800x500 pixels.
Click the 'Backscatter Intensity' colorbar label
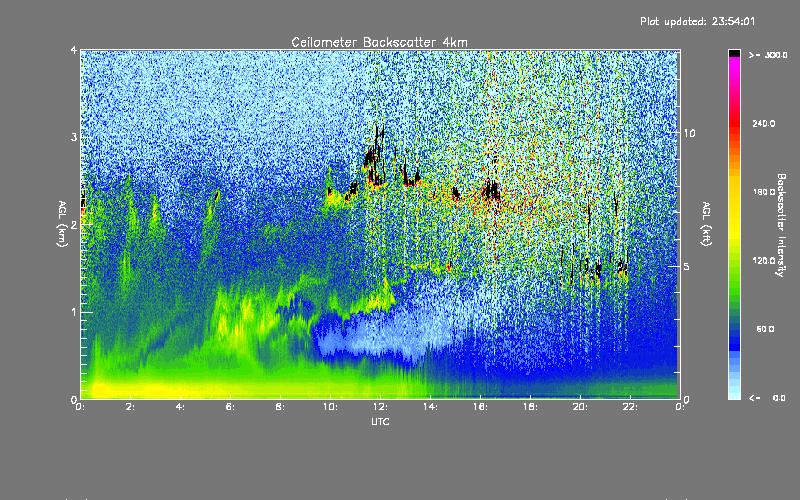click(781, 225)
